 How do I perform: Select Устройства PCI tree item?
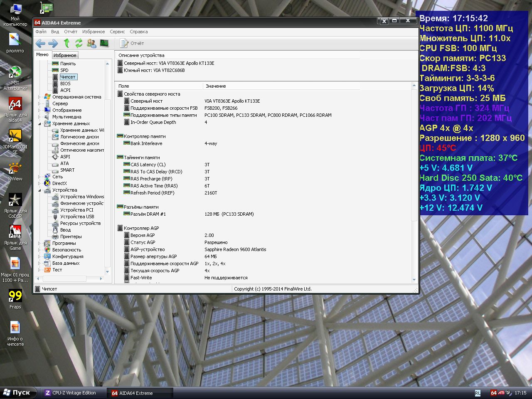click(77, 210)
